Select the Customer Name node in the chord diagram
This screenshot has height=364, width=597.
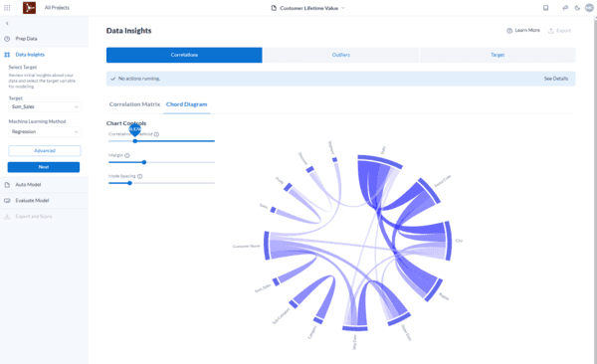(x=267, y=246)
